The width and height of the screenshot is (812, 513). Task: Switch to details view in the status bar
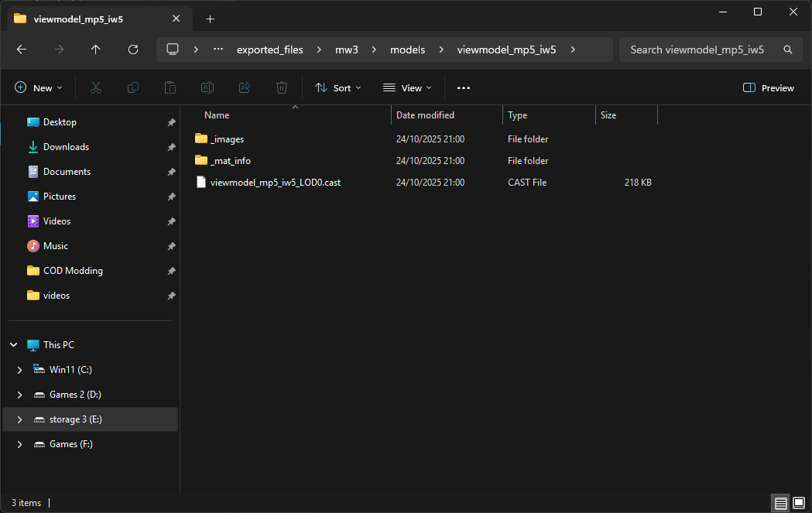pyautogui.click(x=779, y=503)
